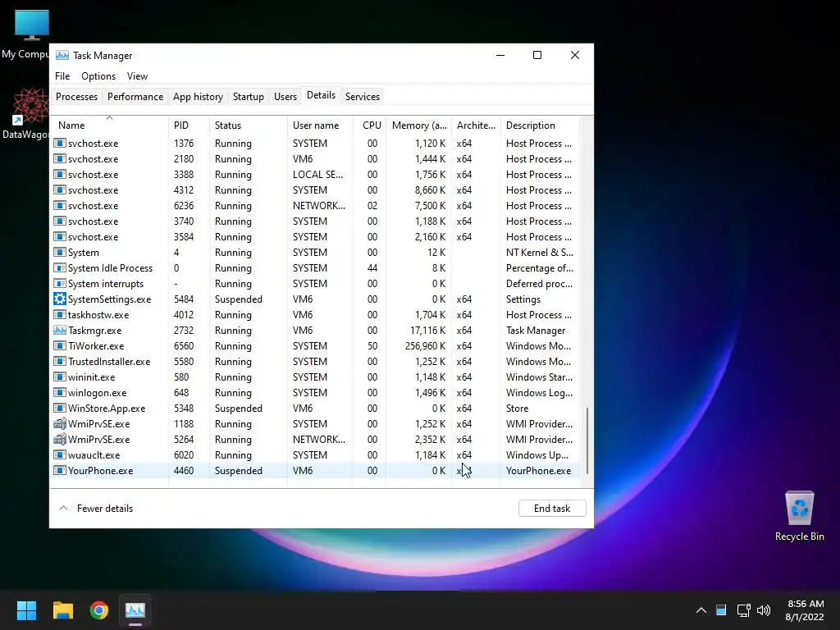Select the svchost.exe row with PID 6236
This screenshot has width=840, height=630.
[x=316, y=205]
